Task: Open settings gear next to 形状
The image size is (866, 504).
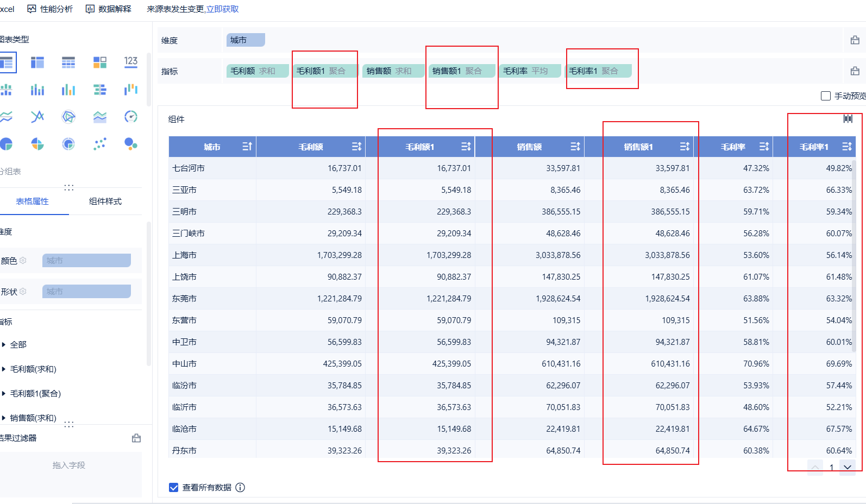Action: tap(23, 292)
